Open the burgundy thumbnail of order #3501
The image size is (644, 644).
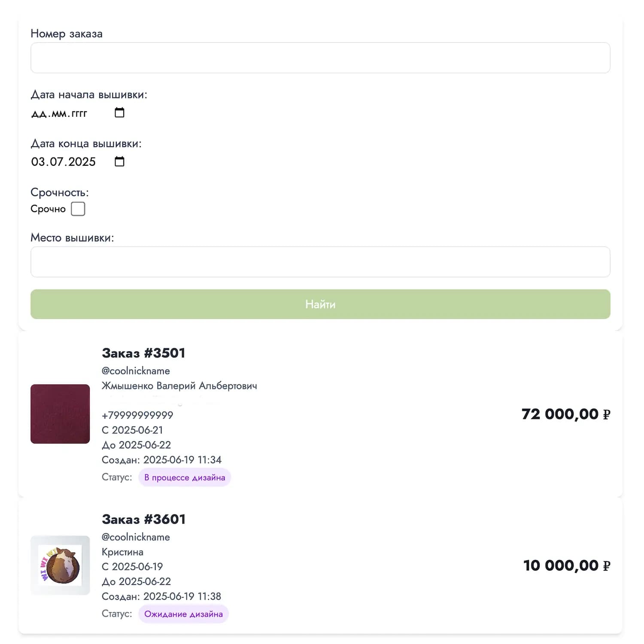click(60, 414)
